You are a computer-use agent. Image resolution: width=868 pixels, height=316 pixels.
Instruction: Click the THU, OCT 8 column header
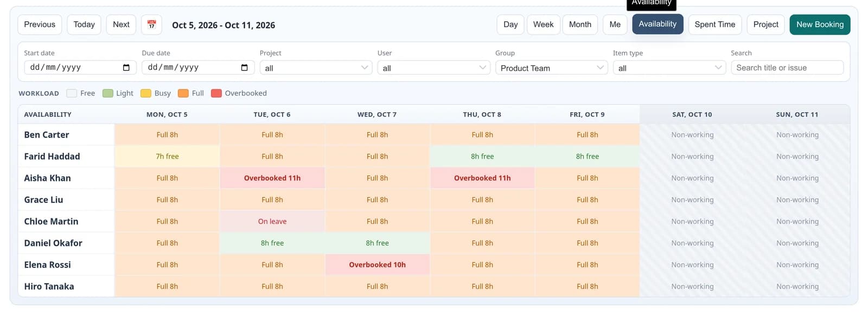point(482,114)
